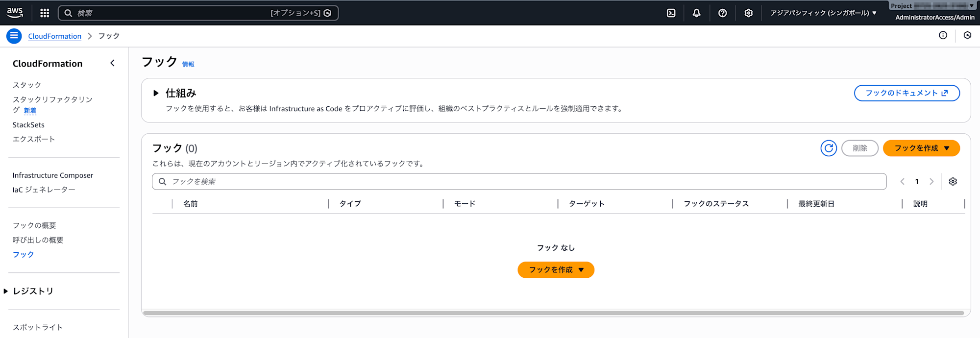Open スタック in the side navigation
This screenshot has width=980, height=338.
point(27,85)
